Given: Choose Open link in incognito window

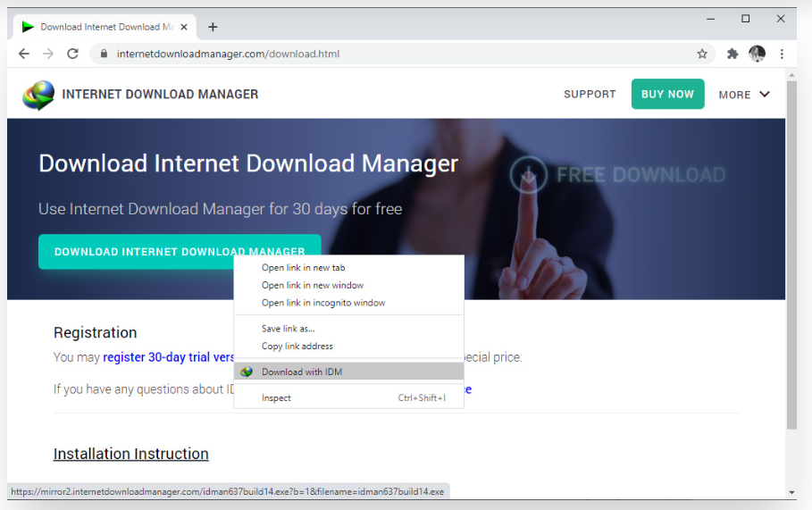Looking at the screenshot, I should (348, 303).
